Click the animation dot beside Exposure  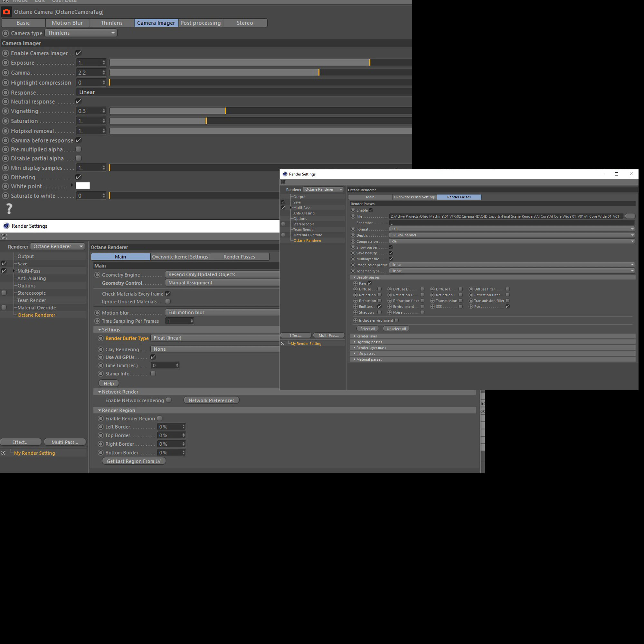5,63
